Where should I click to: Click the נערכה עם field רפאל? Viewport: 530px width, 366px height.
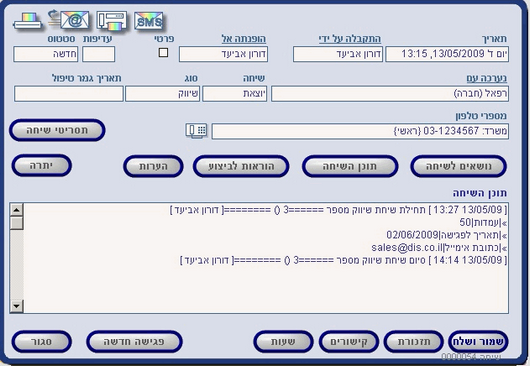(390, 94)
